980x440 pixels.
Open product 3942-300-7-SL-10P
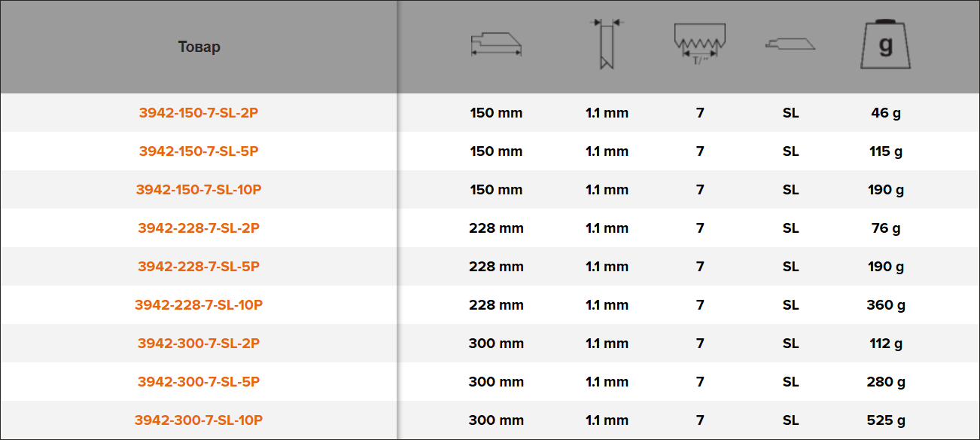(199, 420)
